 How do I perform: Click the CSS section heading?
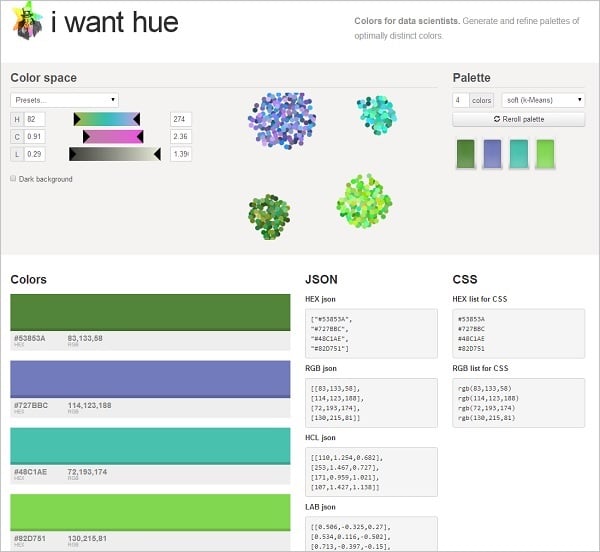(465, 279)
